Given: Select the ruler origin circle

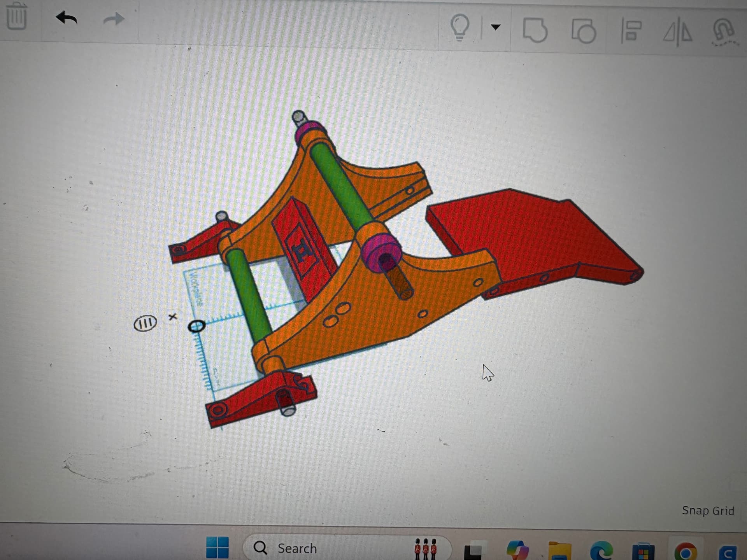Looking at the screenshot, I should [196, 326].
